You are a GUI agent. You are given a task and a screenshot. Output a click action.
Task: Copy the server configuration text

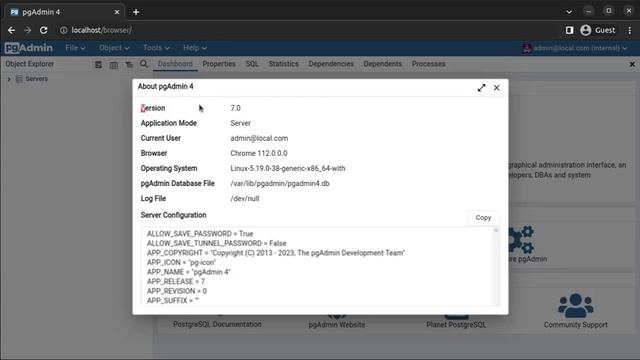[x=483, y=218]
